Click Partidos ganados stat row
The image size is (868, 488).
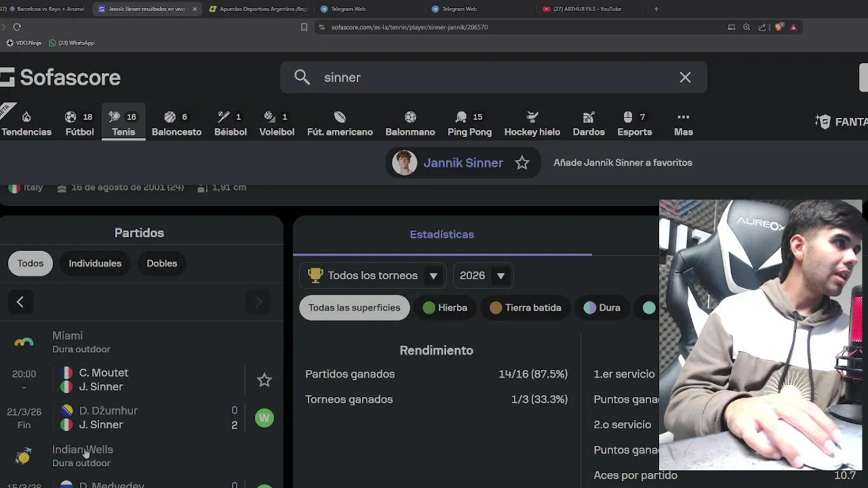437,374
